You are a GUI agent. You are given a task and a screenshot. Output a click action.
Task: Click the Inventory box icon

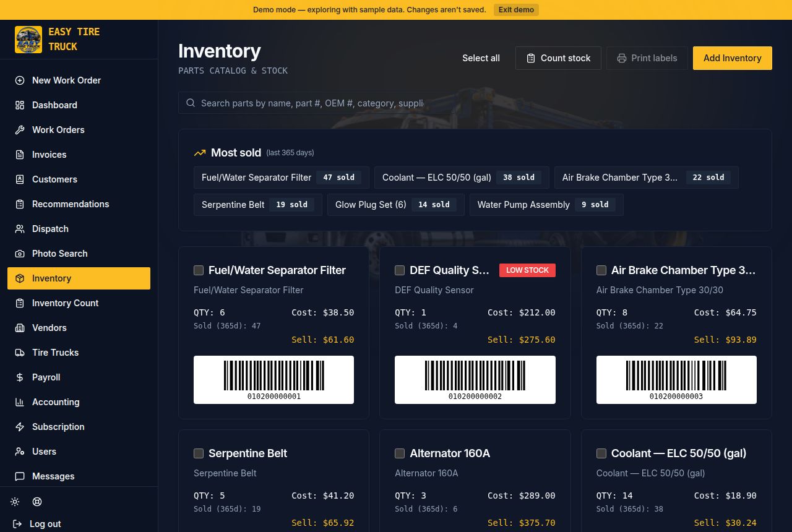click(20, 278)
